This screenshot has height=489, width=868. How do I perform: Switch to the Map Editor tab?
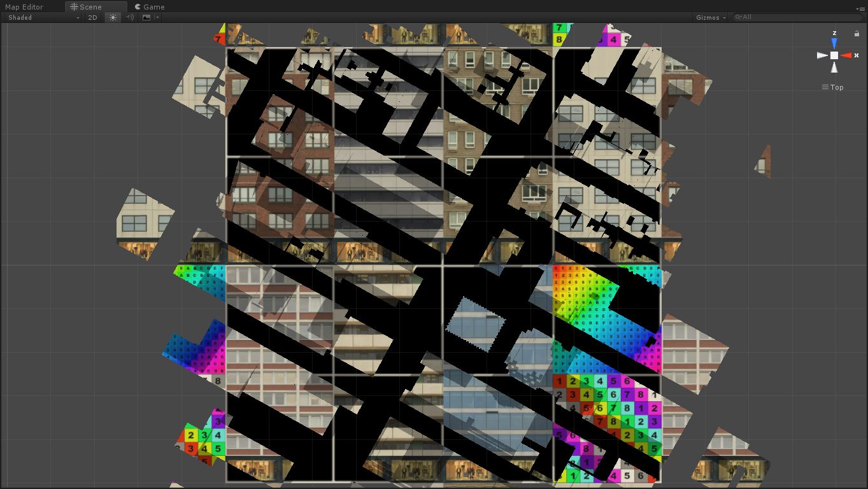[25, 7]
